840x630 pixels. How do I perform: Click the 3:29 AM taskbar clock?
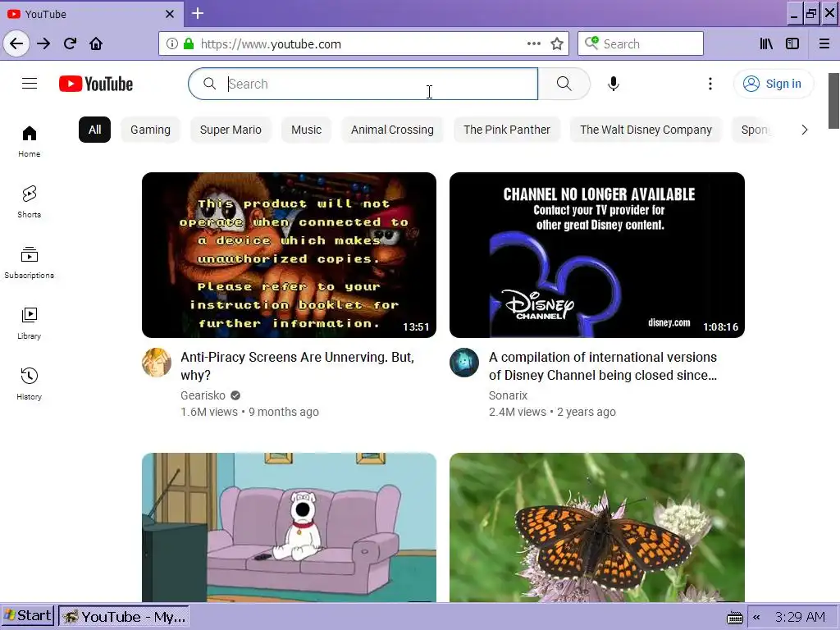pyautogui.click(x=800, y=617)
